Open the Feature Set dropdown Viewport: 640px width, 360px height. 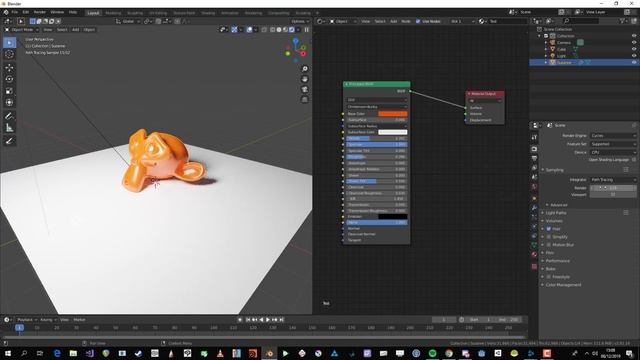click(x=613, y=144)
